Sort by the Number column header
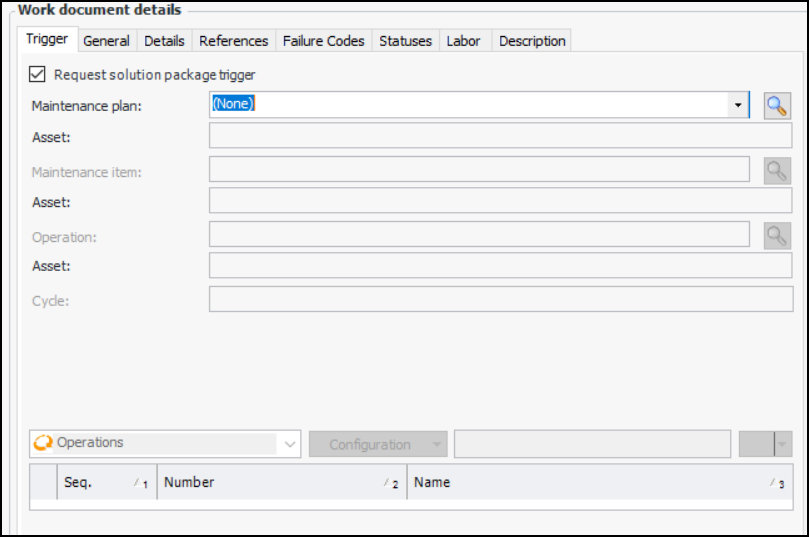The height and width of the screenshot is (537, 809). pos(282,482)
